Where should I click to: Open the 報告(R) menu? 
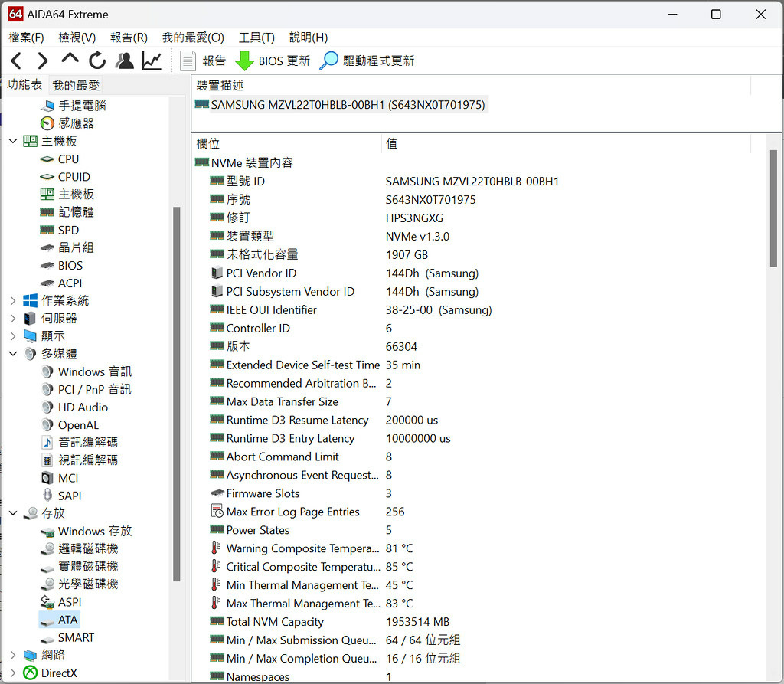tap(129, 38)
